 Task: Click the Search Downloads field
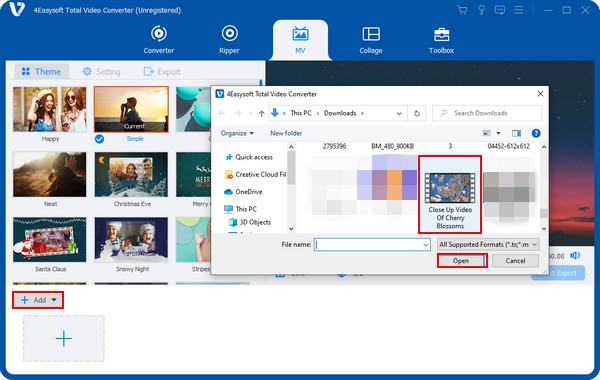(x=487, y=113)
